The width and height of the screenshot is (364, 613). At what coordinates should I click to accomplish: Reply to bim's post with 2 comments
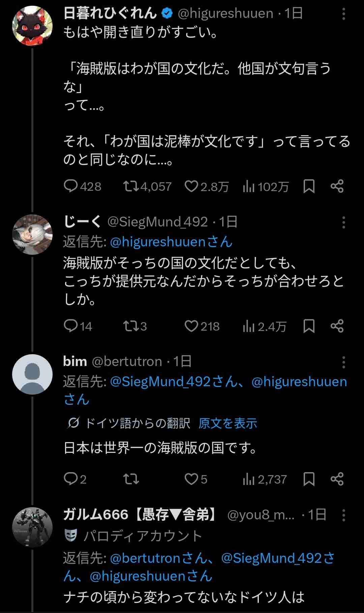pyautogui.click(x=71, y=479)
